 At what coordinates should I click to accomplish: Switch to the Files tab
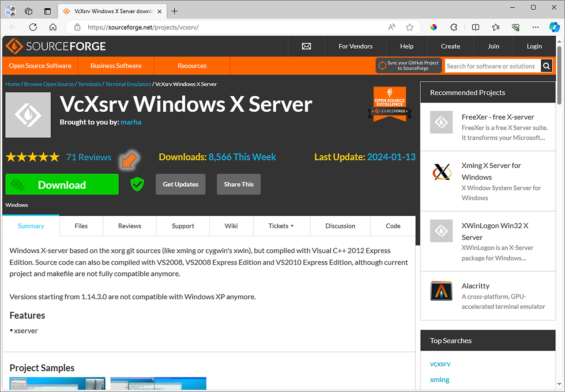pos(81,226)
